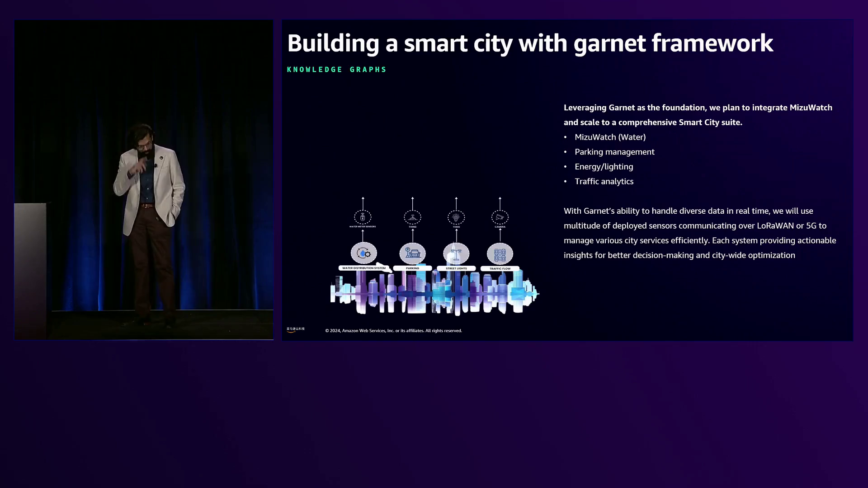Click the light bulb icon in dashed circle
The image size is (868, 488).
click(456, 217)
